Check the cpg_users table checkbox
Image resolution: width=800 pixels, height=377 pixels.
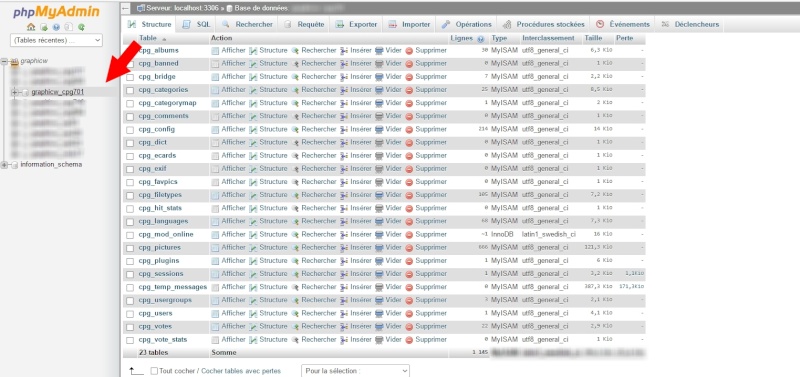(130, 314)
